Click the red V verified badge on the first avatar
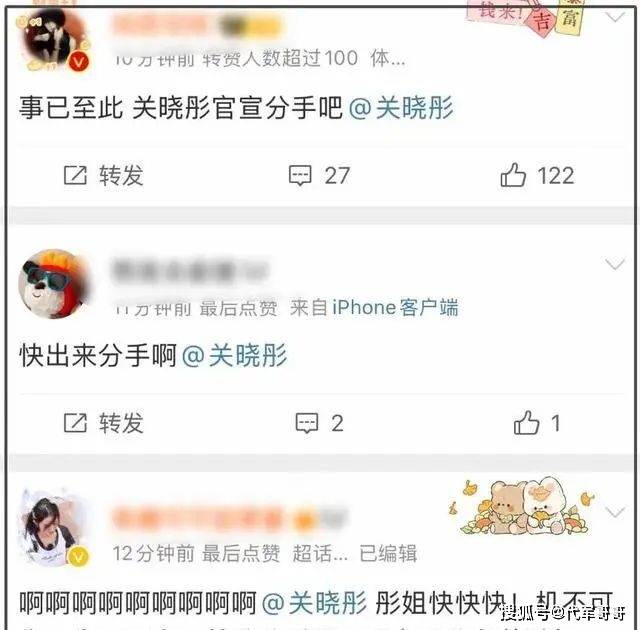The image size is (640, 630). tap(79, 62)
